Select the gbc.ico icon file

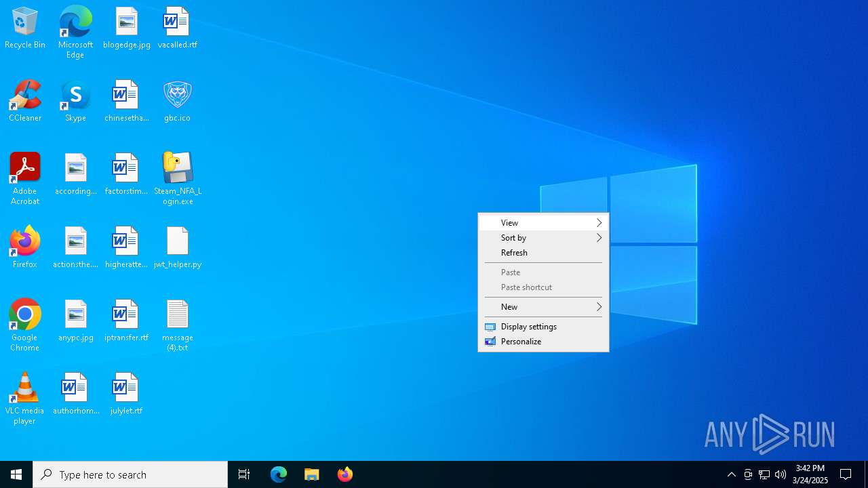(177, 102)
